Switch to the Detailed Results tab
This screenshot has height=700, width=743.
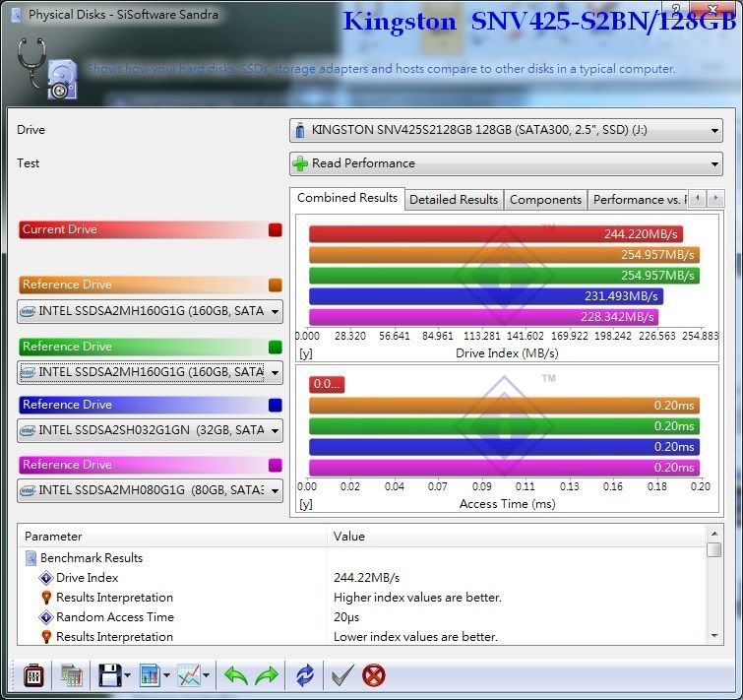coord(454,200)
